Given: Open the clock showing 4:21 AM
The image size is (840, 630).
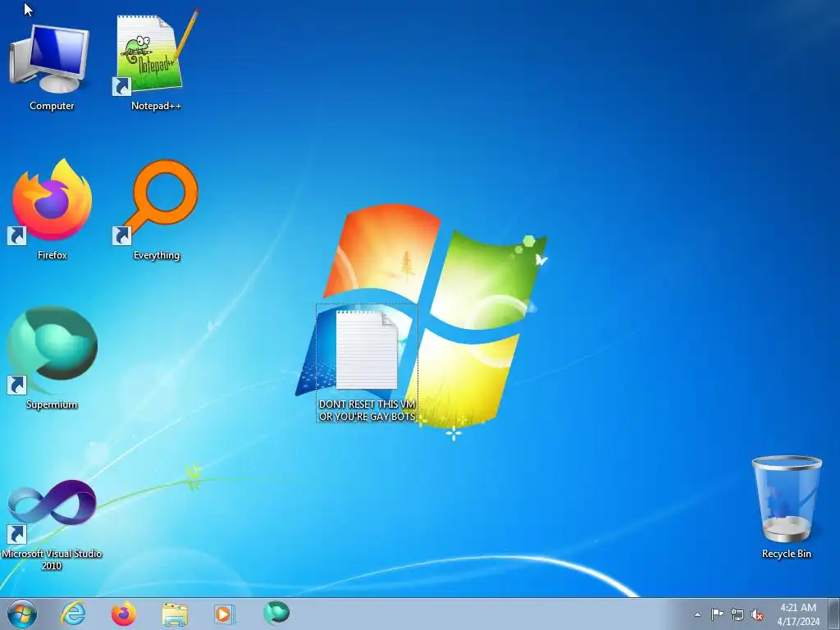Looking at the screenshot, I should [798, 614].
